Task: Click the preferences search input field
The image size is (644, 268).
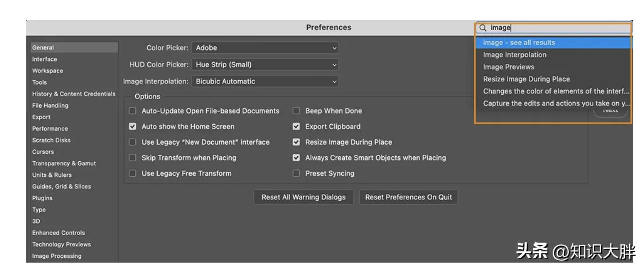Action: (x=558, y=28)
